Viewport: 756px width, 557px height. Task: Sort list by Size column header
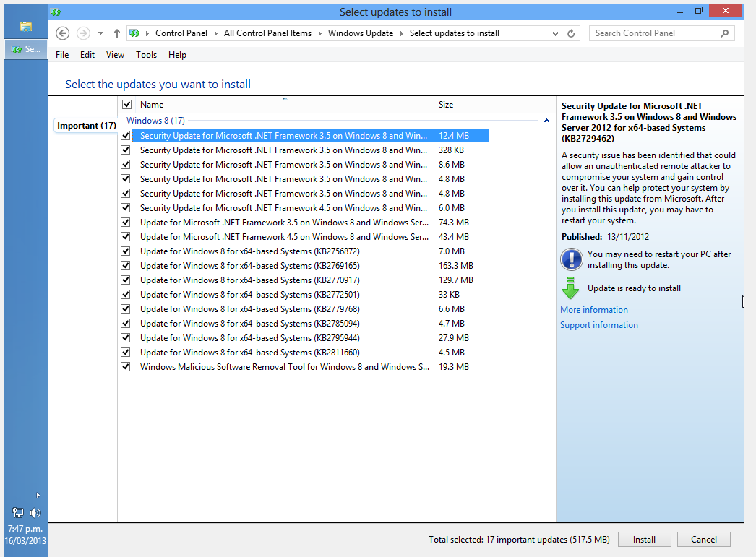[461, 105]
